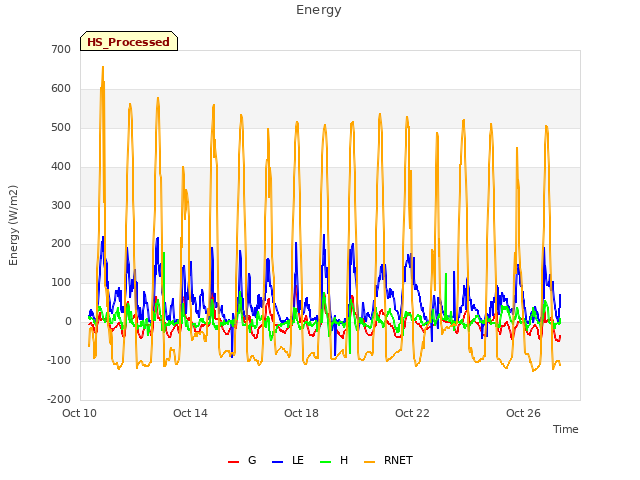The width and height of the screenshot is (640, 480).
Task: Click the 700 y-axis tick label
Action: 61,49
